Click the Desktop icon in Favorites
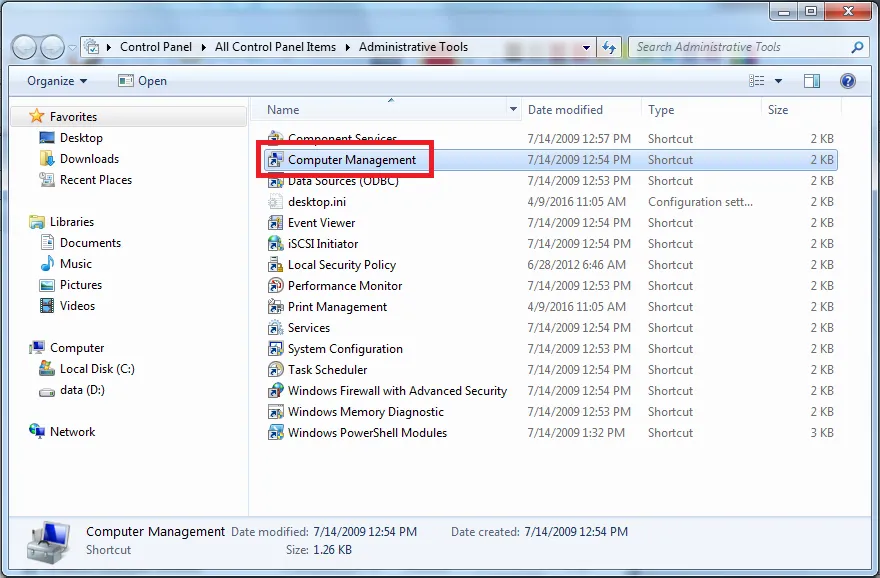The width and height of the screenshot is (880, 578). point(47,137)
